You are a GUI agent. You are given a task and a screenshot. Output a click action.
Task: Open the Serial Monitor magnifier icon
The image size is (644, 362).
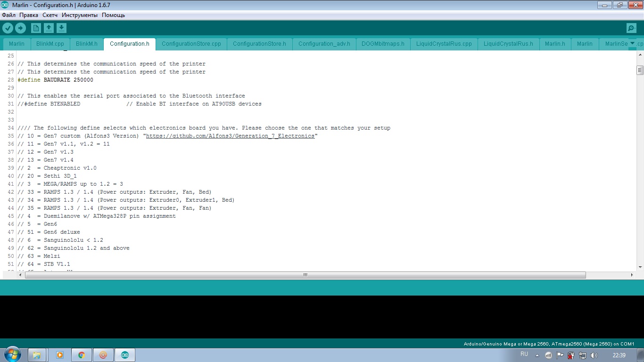631,28
